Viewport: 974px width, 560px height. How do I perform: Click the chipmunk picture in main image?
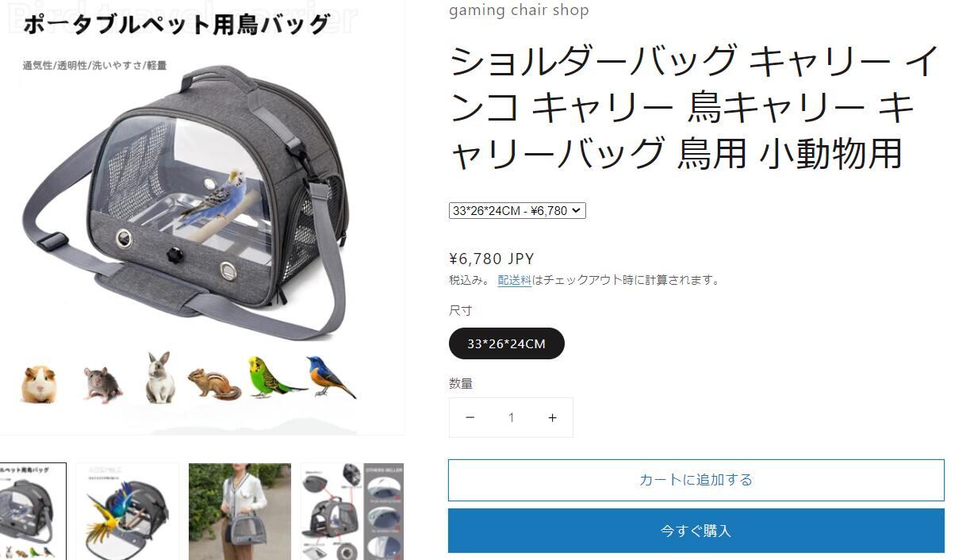[x=214, y=384]
